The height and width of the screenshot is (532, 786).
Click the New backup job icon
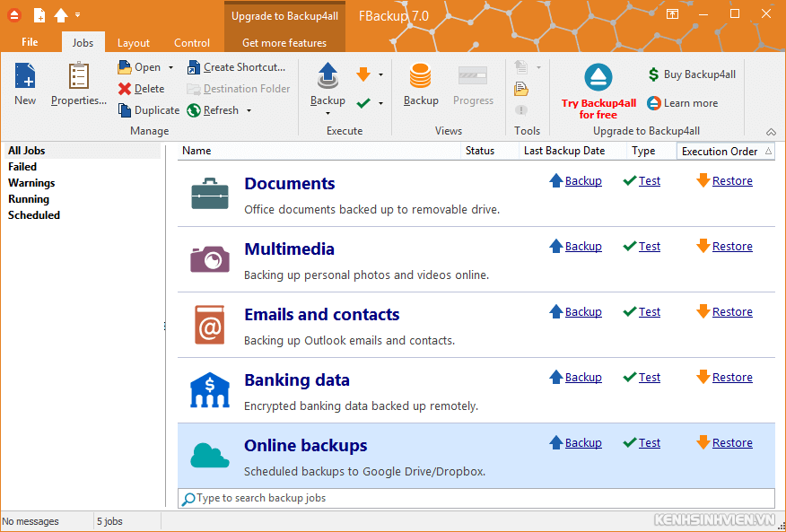click(x=25, y=83)
